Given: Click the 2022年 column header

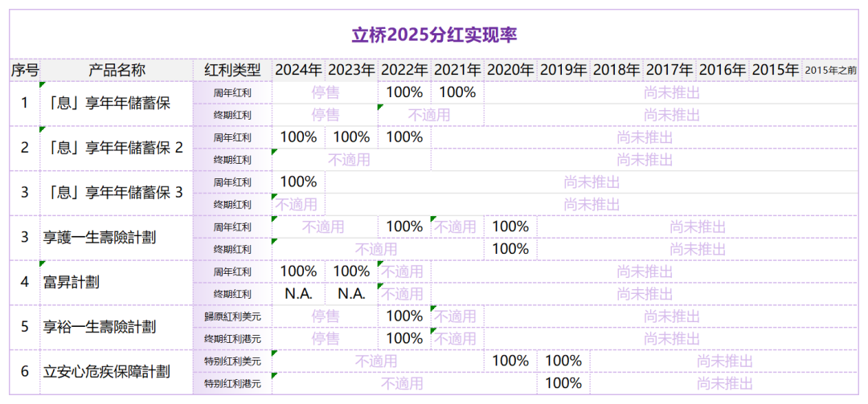Looking at the screenshot, I should point(404,71).
